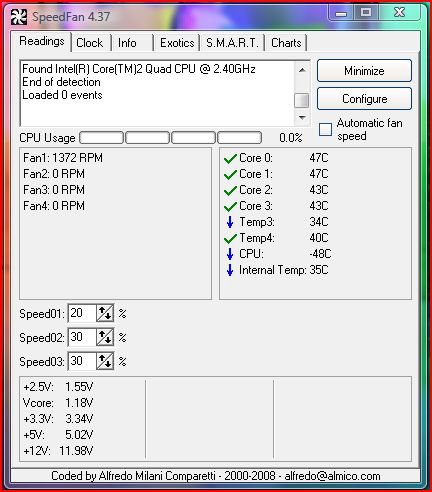Click the SpeedFan fan icon in title bar

tap(19, 17)
